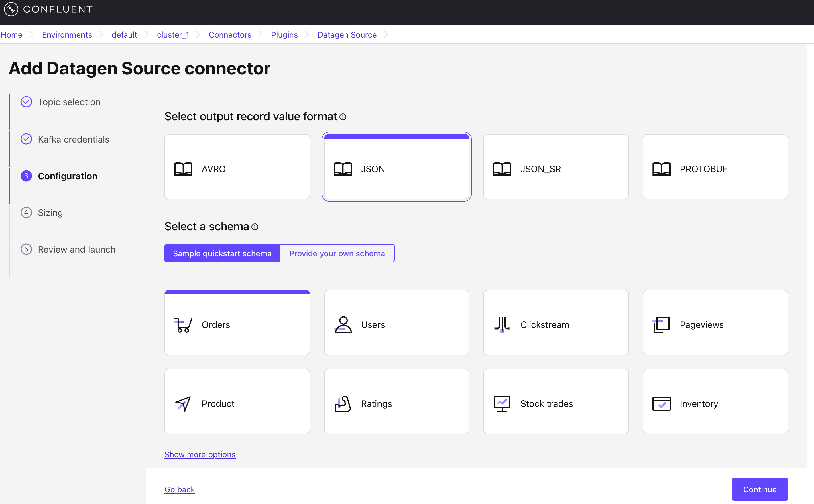The width and height of the screenshot is (814, 504).
Task: Switch to Provide your own schema
Action: [x=337, y=253]
